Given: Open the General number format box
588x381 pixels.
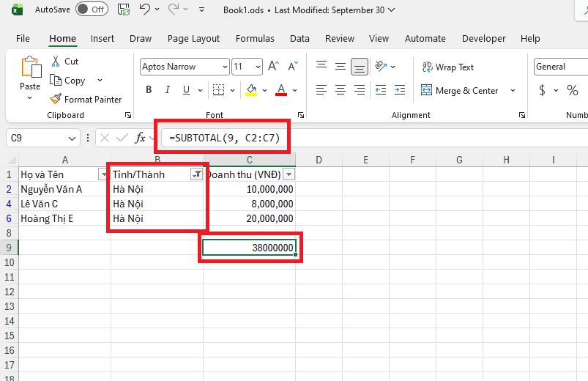Looking at the screenshot, I should (x=561, y=67).
